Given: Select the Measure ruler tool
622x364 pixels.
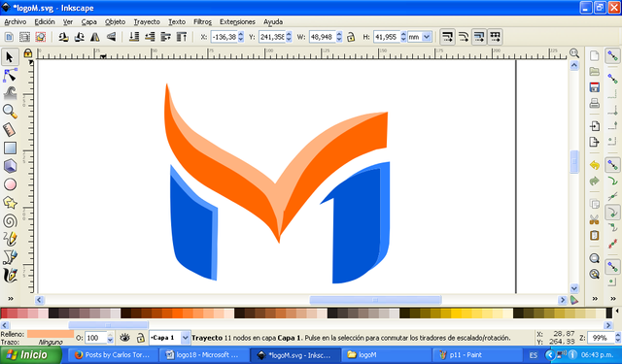Looking at the screenshot, I should [x=10, y=130].
